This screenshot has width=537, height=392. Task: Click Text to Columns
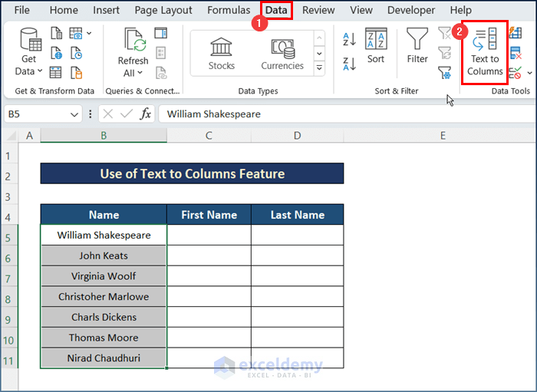[485, 52]
